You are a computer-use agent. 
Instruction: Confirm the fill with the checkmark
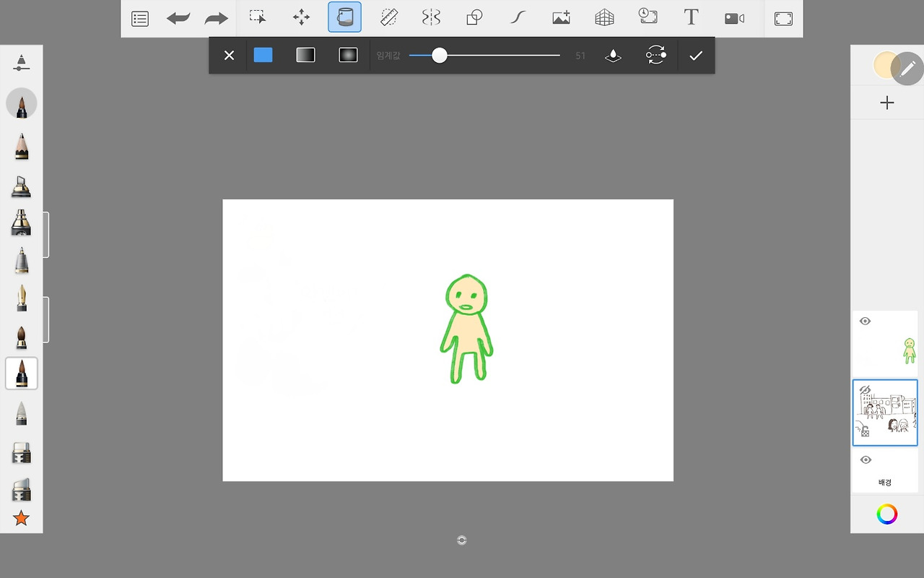(696, 56)
